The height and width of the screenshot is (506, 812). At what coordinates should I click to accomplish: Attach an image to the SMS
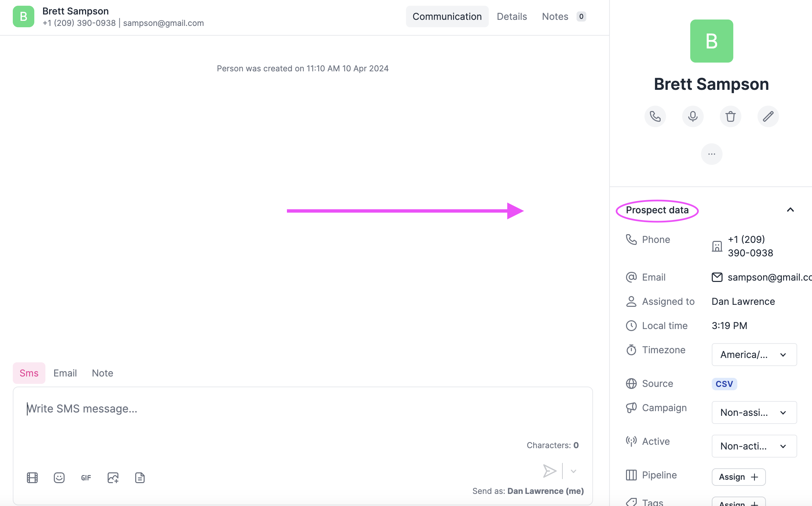click(x=113, y=477)
